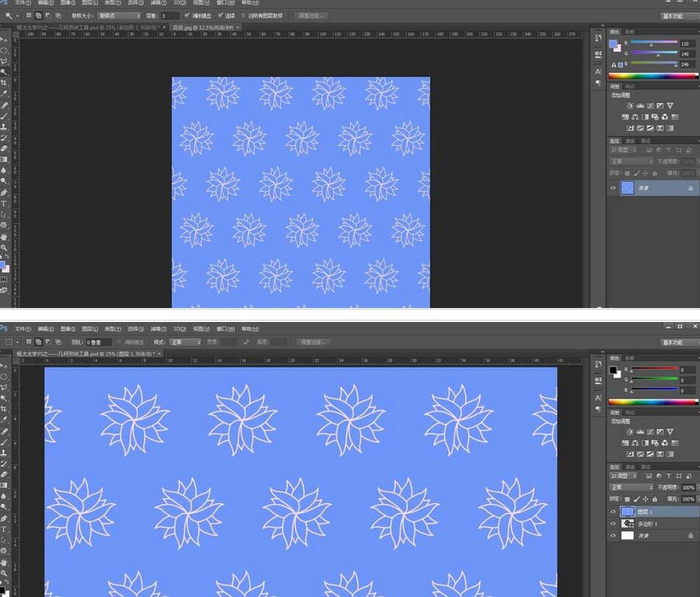This screenshot has height=597, width=700.
Task: Select the Pen tool in the bottom window's toolbox
Action: [x=4, y=518]
